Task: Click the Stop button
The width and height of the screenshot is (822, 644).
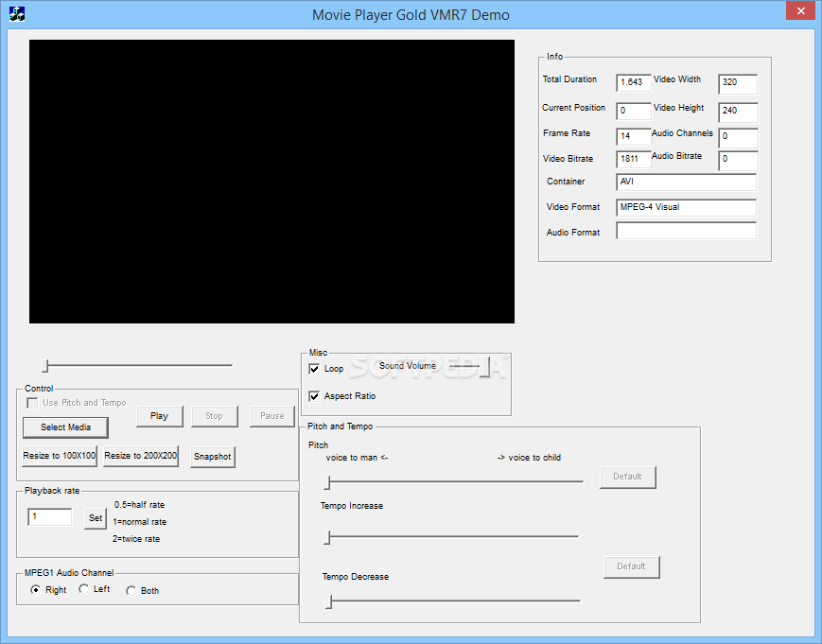Action: tap(214, 416)
